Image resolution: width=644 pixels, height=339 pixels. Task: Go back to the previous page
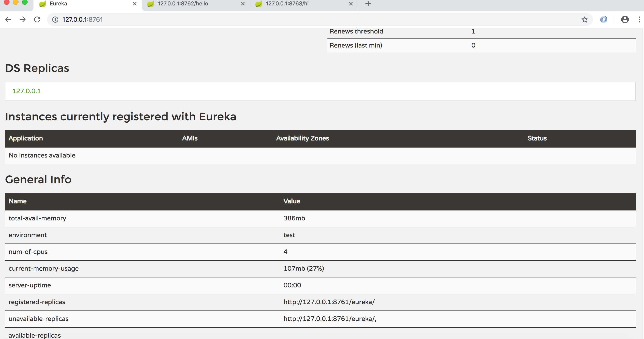pyautogui.click(x=8, y=19)
